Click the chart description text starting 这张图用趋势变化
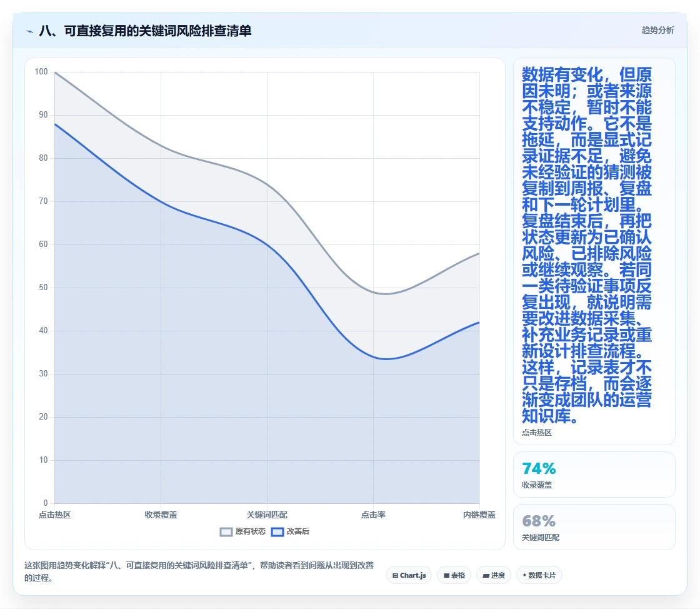This screenshot has width=700, height=609. 199,571
